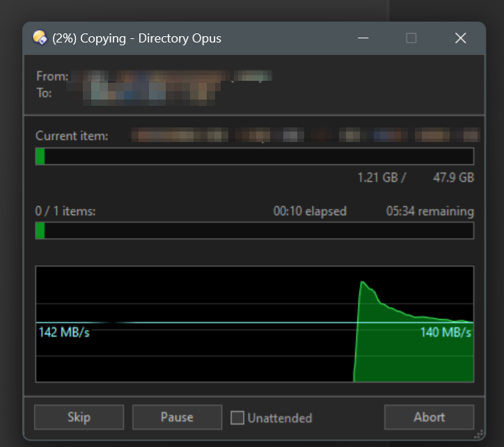Click the disabled maximize button
Screen dimensions: 504x447
pos(411,38)
